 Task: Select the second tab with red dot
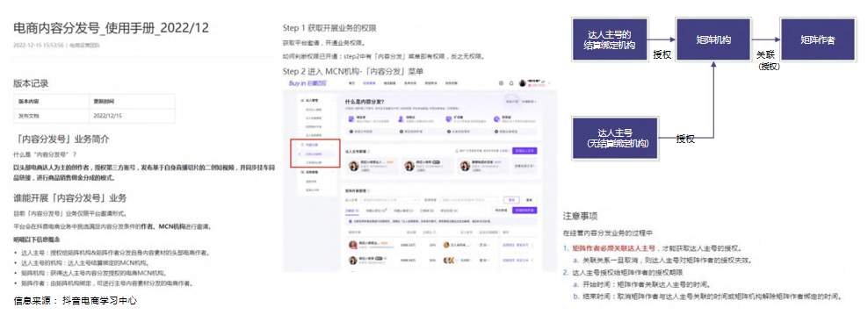(x=376, y=211)
